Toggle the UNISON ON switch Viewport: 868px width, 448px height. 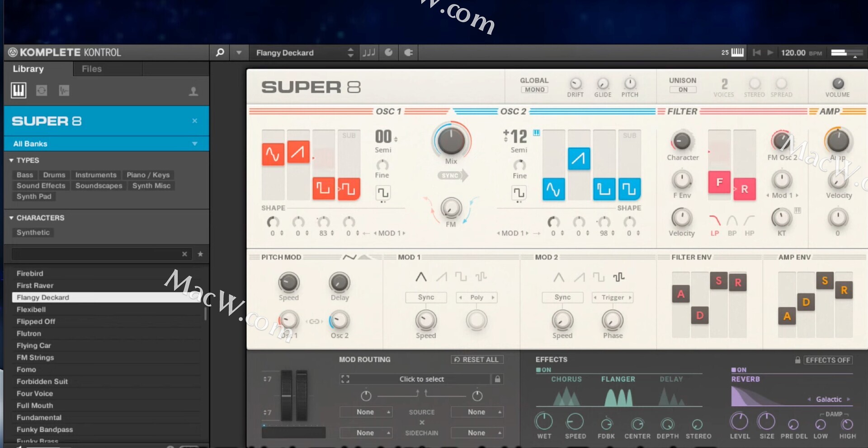(683, 89)
